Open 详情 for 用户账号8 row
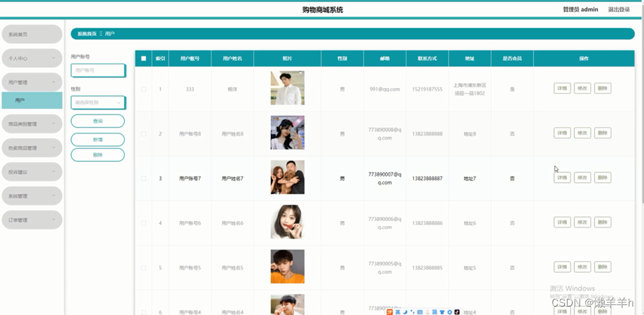Image resolution: width=644 pixels, height=315 pixels. point(562,133)
